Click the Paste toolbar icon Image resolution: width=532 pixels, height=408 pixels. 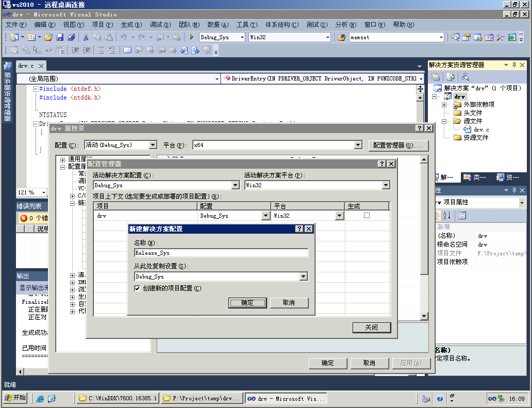[x=109, y=37]
